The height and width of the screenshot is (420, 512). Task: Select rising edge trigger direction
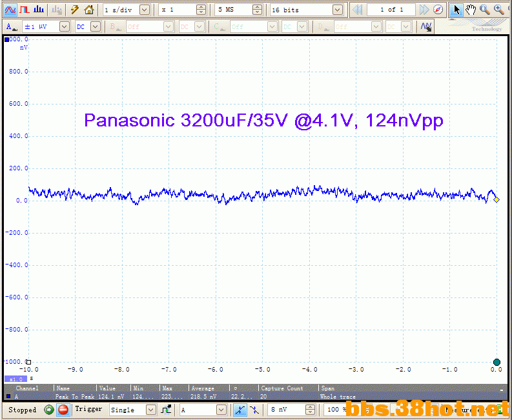pos(240,410)
